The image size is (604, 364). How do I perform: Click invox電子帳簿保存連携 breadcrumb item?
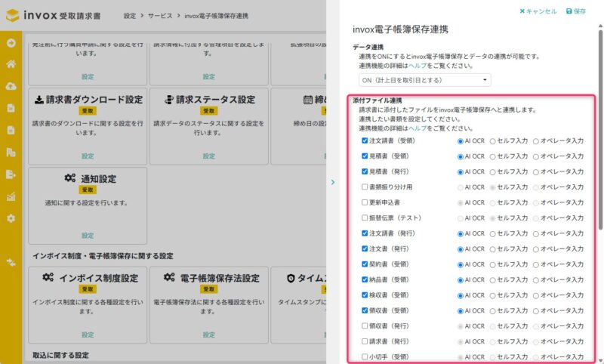pyautogui.click(x=216, y=16)
